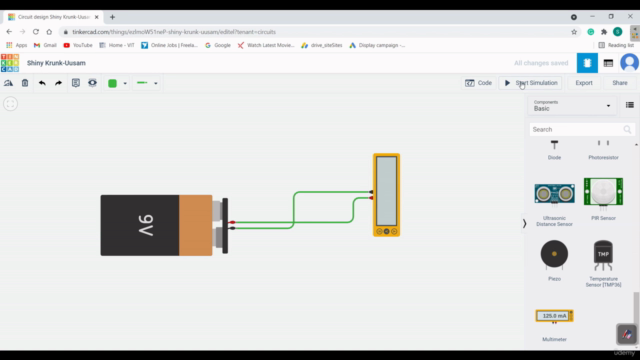The image size is (640, 360).
Task: Click the search magnifier icon
Action: (627, 130)
